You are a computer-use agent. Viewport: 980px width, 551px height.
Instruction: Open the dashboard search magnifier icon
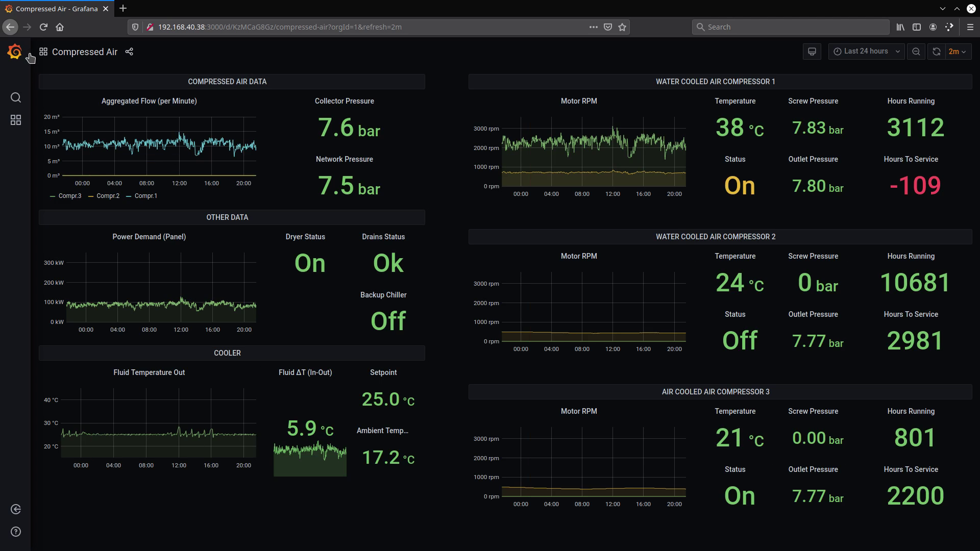tap(16, 97)
